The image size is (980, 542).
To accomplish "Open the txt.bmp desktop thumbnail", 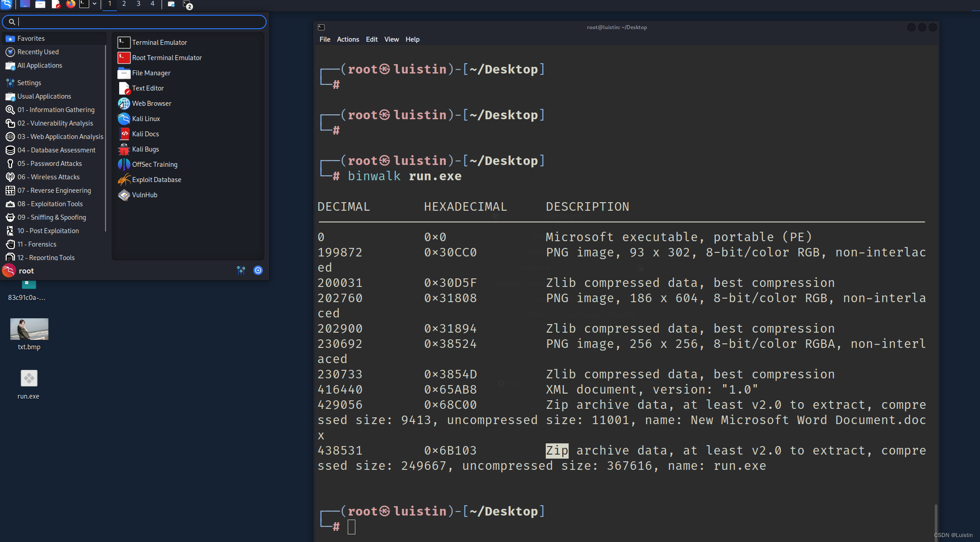I will pos(29,329).
